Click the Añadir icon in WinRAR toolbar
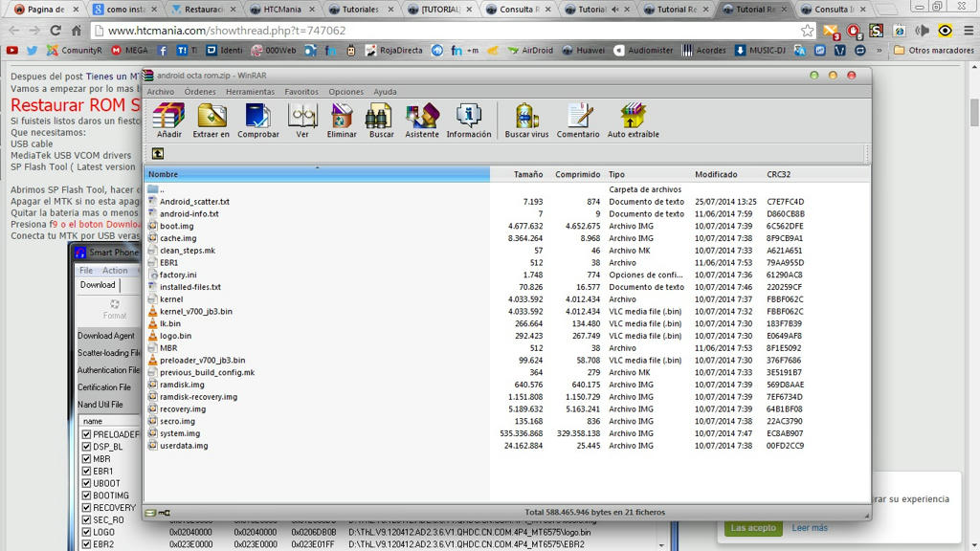 coord(168,117)
